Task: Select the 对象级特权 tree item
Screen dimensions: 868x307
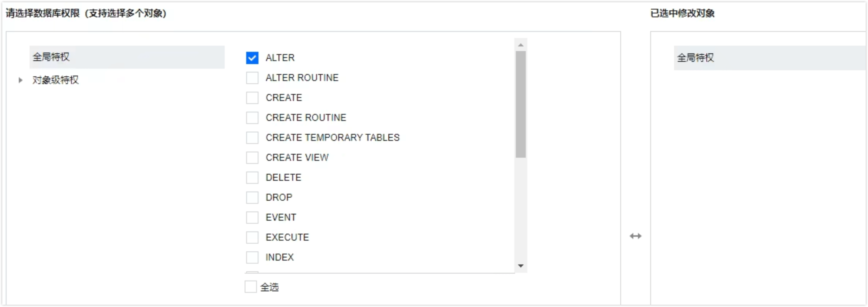Action: tap(56, 80)
